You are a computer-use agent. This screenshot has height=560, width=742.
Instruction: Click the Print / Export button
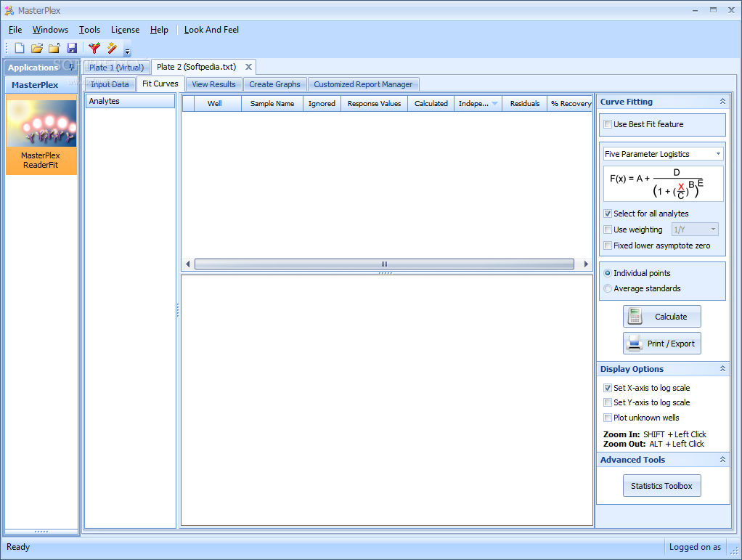click(661, 344)
